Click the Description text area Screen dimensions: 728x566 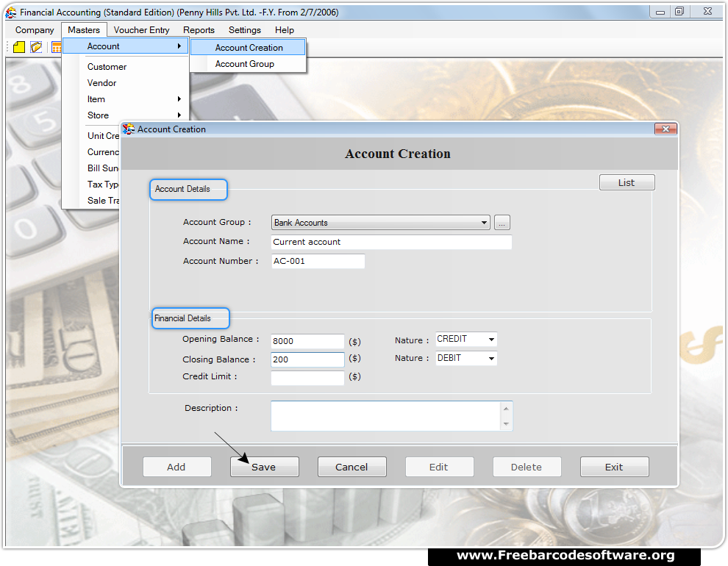pyautogui.click(x=385, y=416)
